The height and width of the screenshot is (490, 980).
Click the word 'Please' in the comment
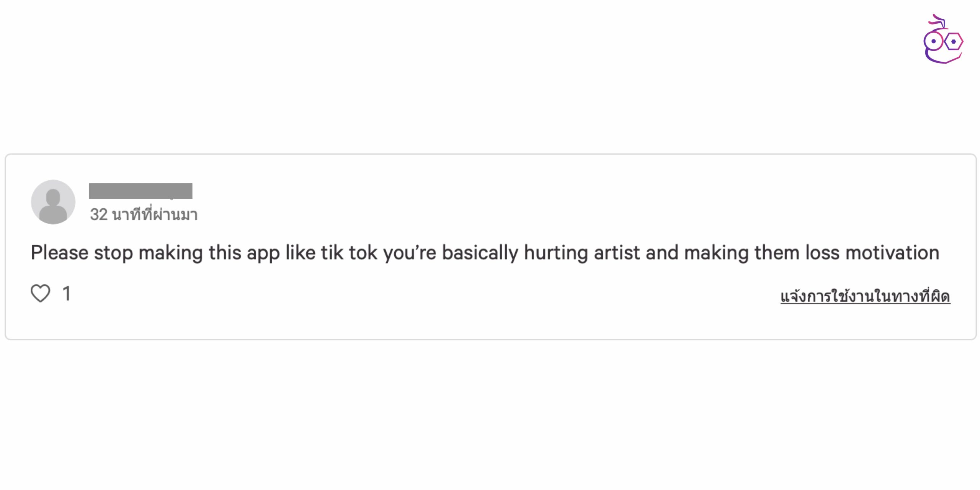click(x=60, y=253)
